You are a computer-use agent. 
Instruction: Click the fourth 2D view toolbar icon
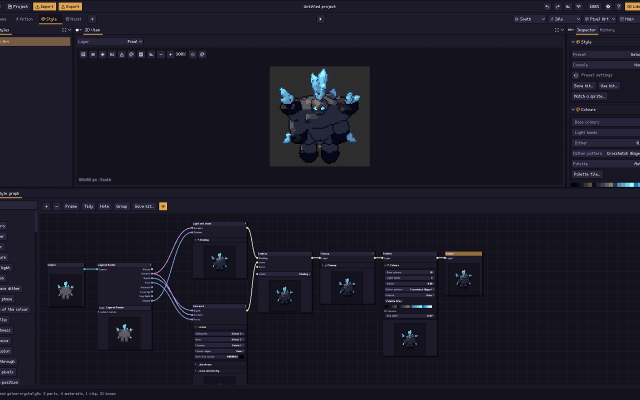[112, 54]
